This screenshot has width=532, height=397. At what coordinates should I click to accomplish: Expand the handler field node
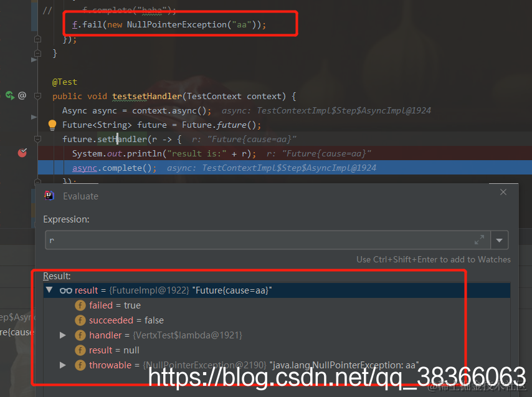click(63, 335)
